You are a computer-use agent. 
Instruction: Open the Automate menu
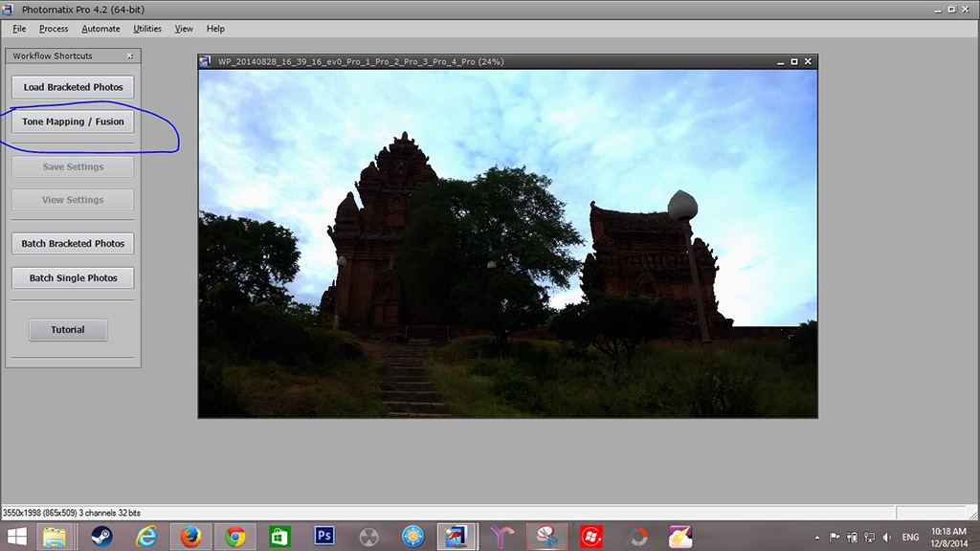coord(100,29)
